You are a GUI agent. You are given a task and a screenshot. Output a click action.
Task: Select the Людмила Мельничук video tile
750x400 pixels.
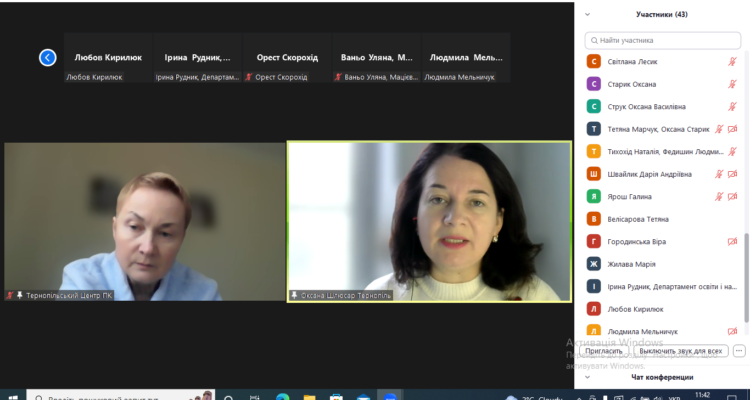pyautogui.click(x=466, y=57)
